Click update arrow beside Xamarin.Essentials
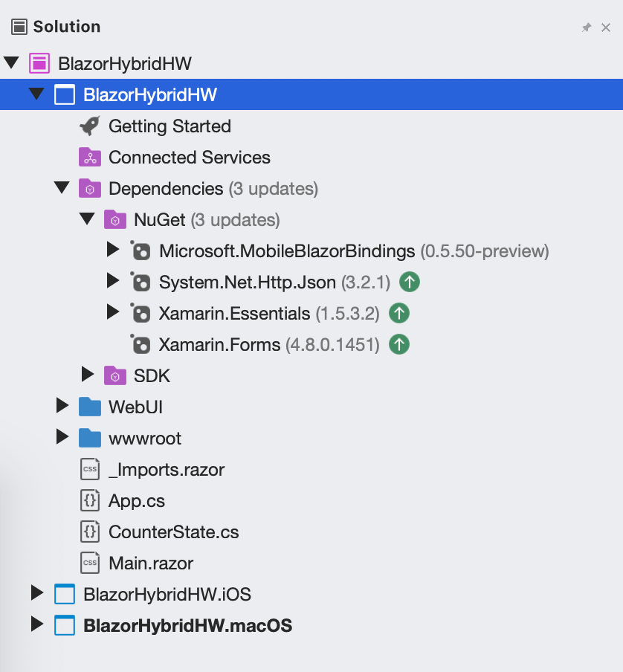 [x=399, y=313]
